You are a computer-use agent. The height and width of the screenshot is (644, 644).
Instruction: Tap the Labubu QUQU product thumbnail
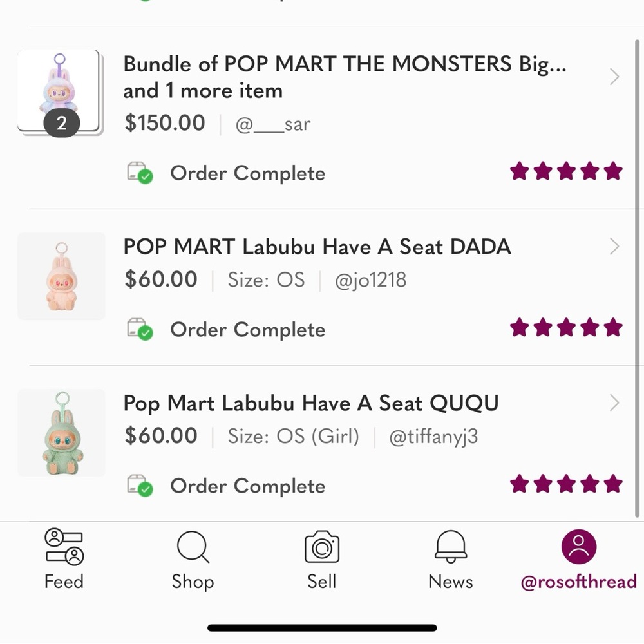(x=61, y=433)
